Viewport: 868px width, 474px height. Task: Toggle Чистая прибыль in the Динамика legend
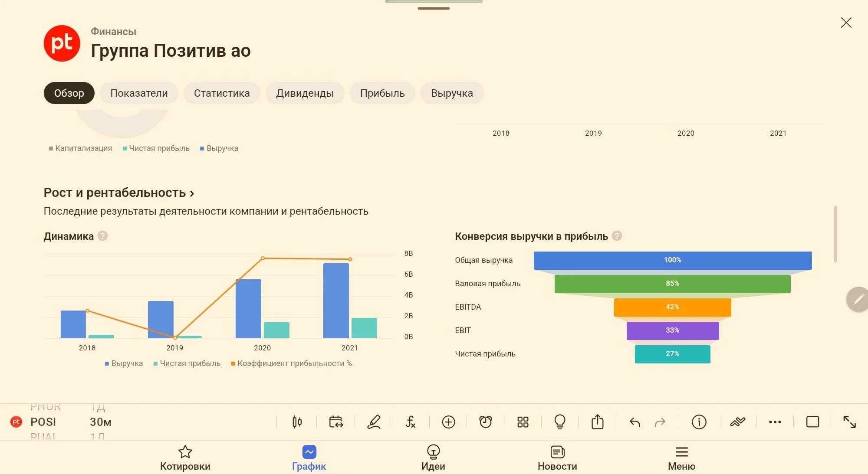(x=187, y=363)
